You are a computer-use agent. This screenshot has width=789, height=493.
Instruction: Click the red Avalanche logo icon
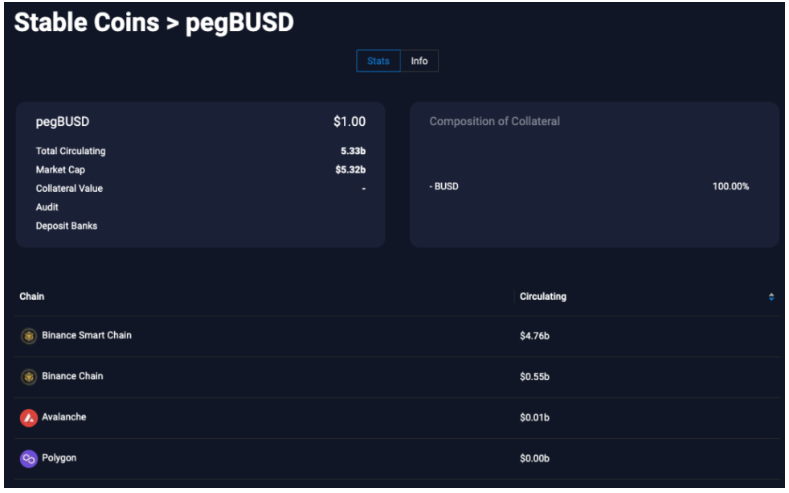pos(29,418)
